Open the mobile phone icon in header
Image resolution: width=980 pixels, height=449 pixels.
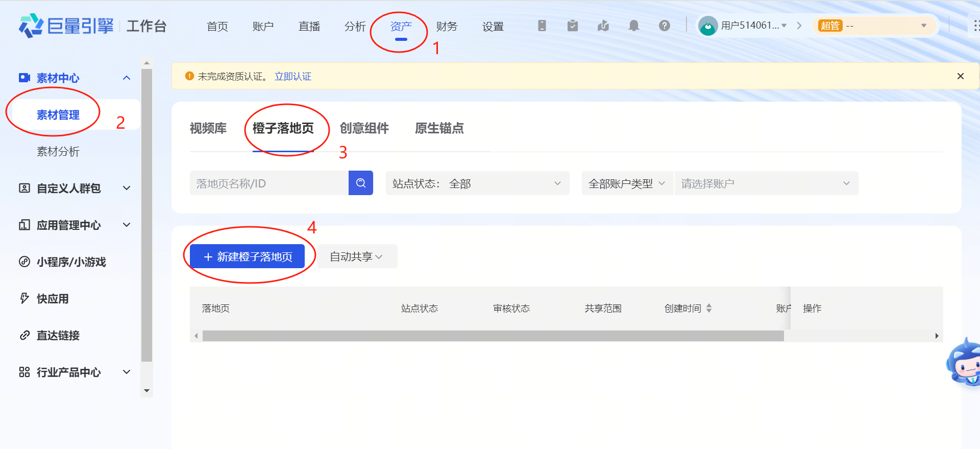pyautogui.click(x=542, y=26)
